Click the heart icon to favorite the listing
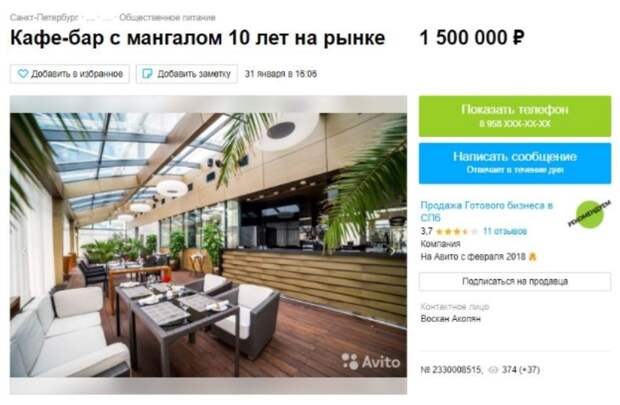Viewport: 620px width, 405px height. [23, 74]
